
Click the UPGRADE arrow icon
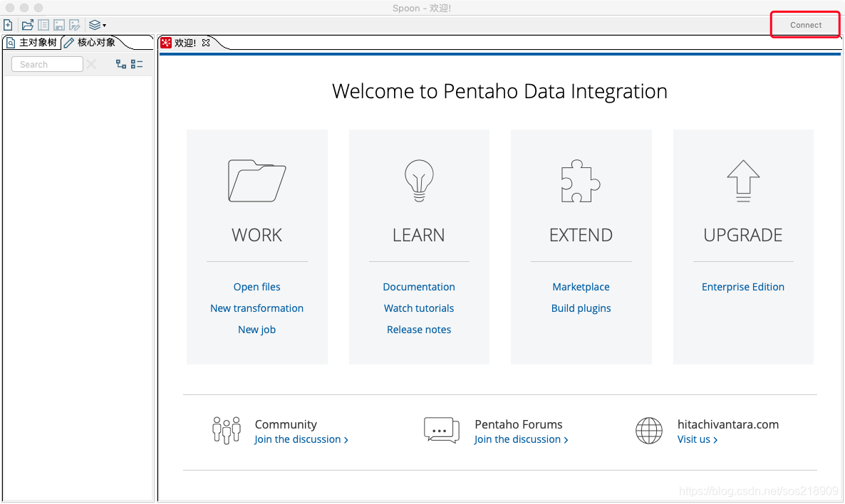(x=743, y=181)
